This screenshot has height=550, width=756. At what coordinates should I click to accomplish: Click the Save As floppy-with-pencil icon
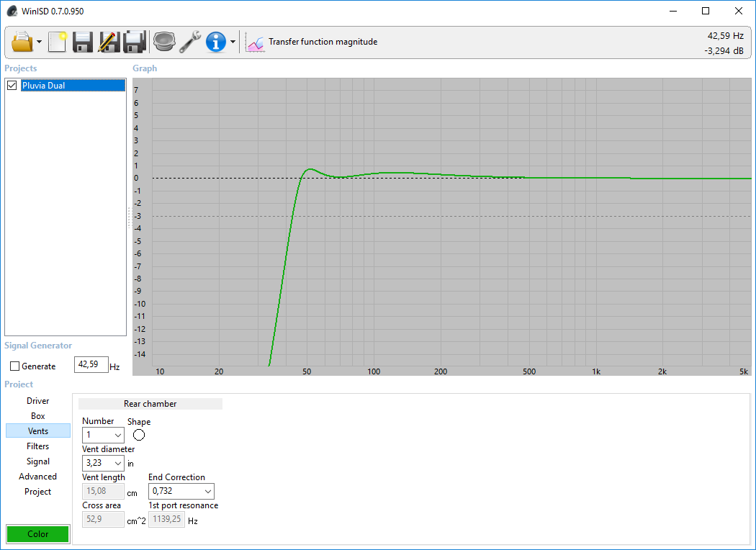click(109, 42)
